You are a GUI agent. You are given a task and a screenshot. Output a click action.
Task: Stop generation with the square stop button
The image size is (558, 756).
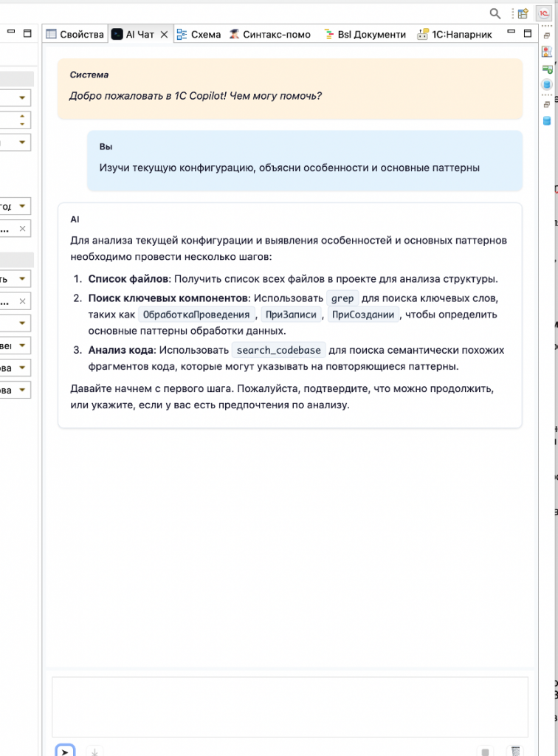(485, 752)
